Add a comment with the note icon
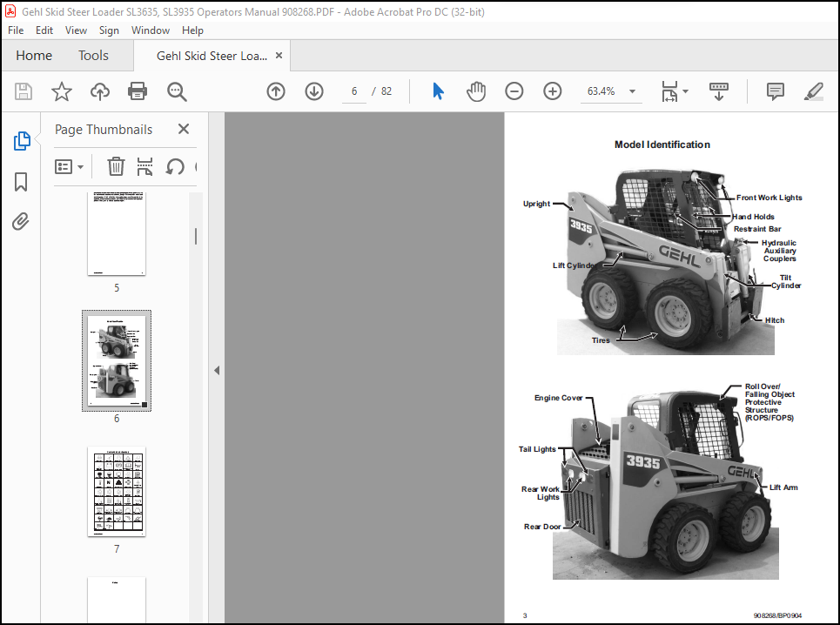The image size is (840, 625). coord(776,91)
